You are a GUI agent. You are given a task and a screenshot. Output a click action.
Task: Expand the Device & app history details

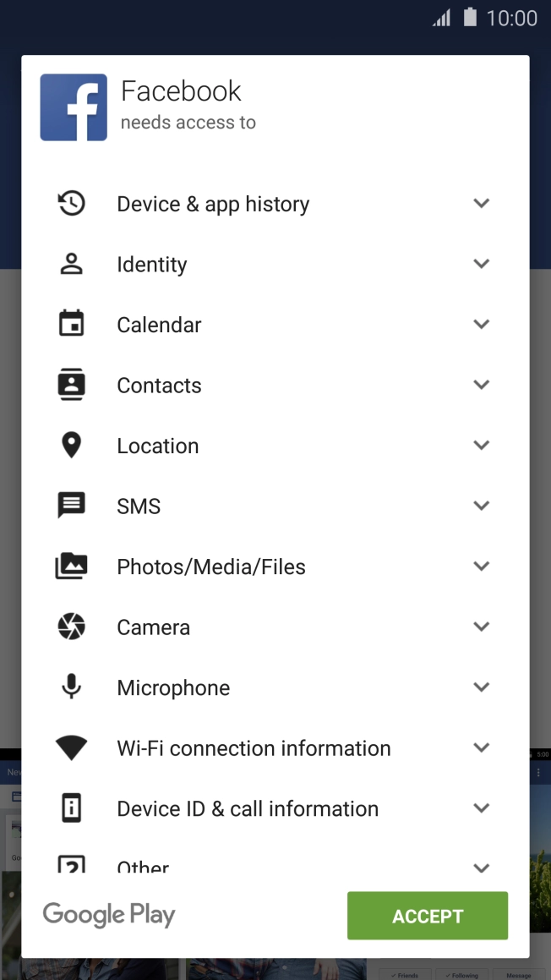481,203
